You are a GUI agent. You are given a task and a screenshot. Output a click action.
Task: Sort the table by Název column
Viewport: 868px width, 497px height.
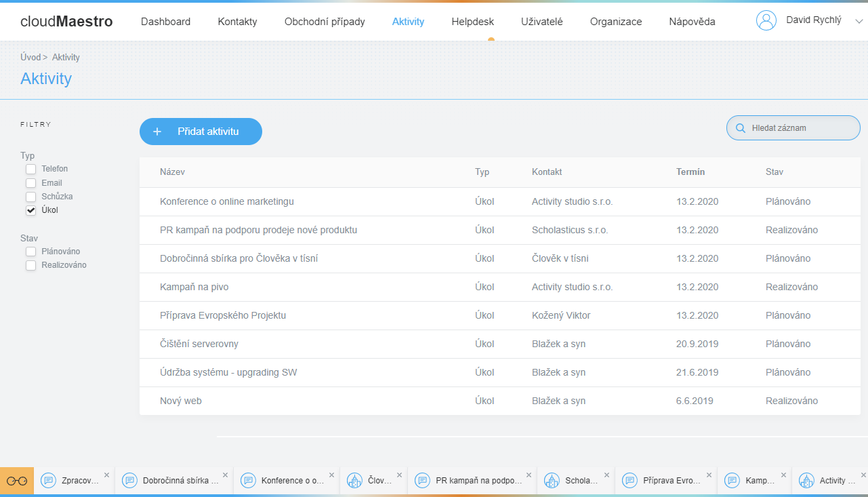172,172
